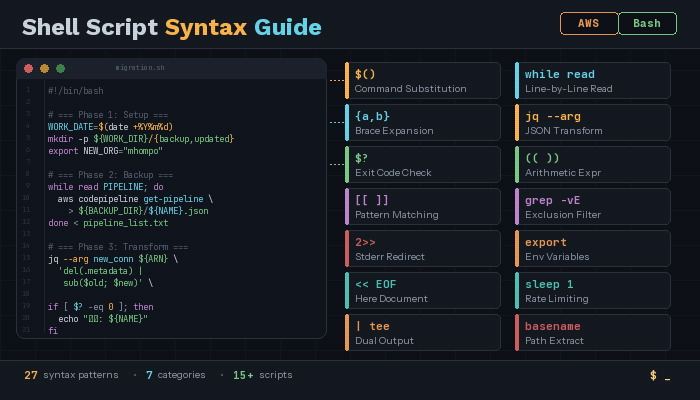Open the [[ ]] Pattern Matching card
Viewport: 700px width, 400px height.
tap(423, 207)
